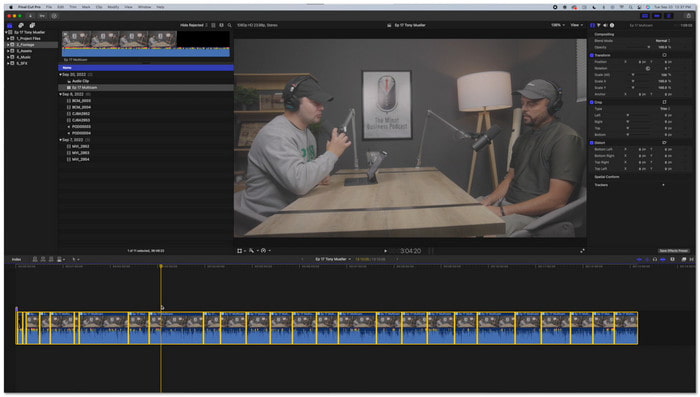700x397 pixels.
Task: Play the viewer with play button
Action: point(386,251)
